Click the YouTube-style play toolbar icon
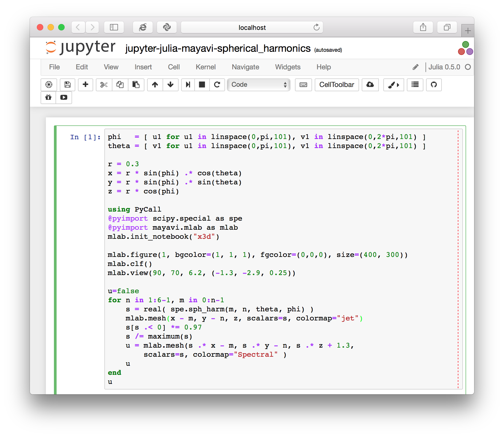504x437 pixels. pos(64,97)
